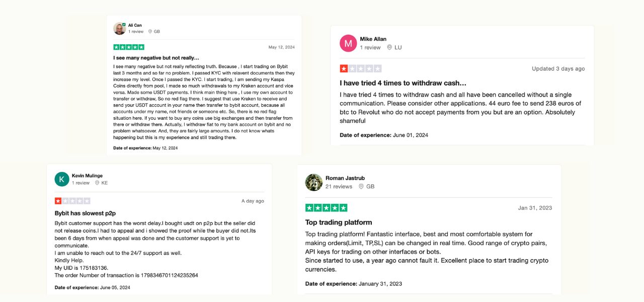This screenshot has height=302, width=644.
Task: Open Kevin Mulinge's reviewer profile name
Action: (x=87, y=176)
